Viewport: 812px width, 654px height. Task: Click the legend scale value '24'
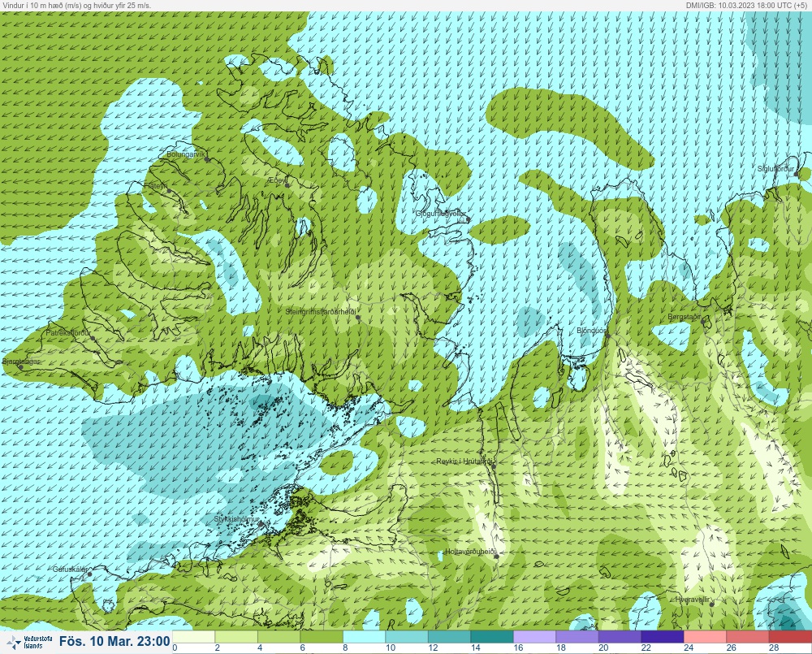(x=689, y=648)
